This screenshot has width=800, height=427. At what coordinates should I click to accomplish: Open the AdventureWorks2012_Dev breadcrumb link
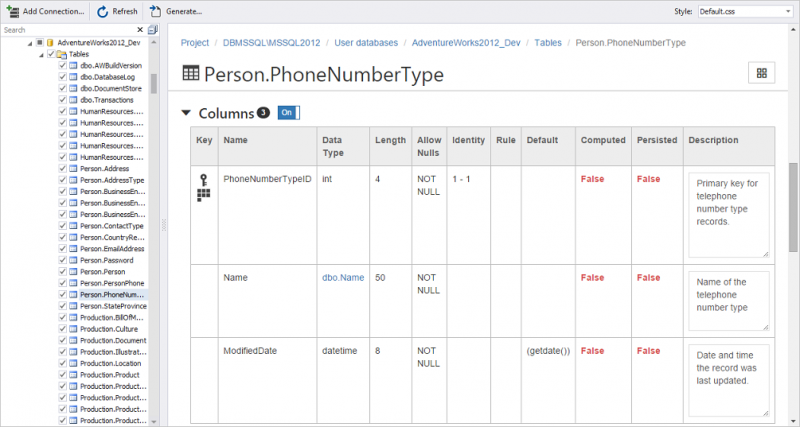(466, 43)
